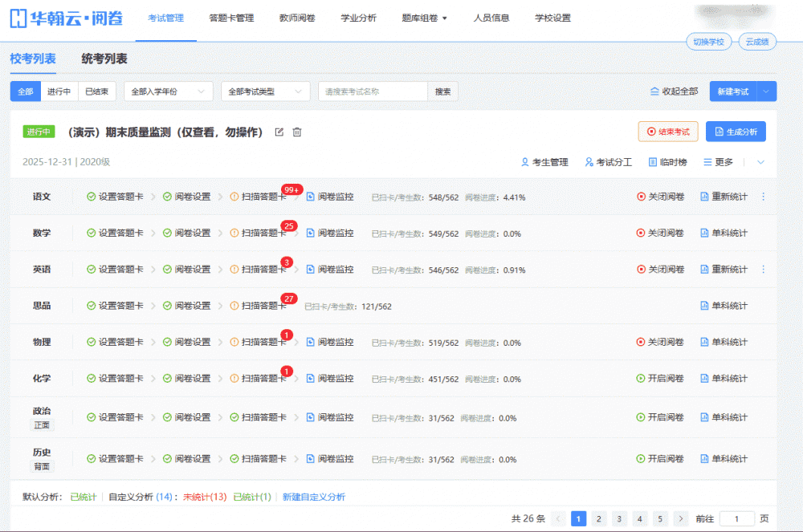Open the 全部考试类型 dropdown

click(x=265, y=91)
